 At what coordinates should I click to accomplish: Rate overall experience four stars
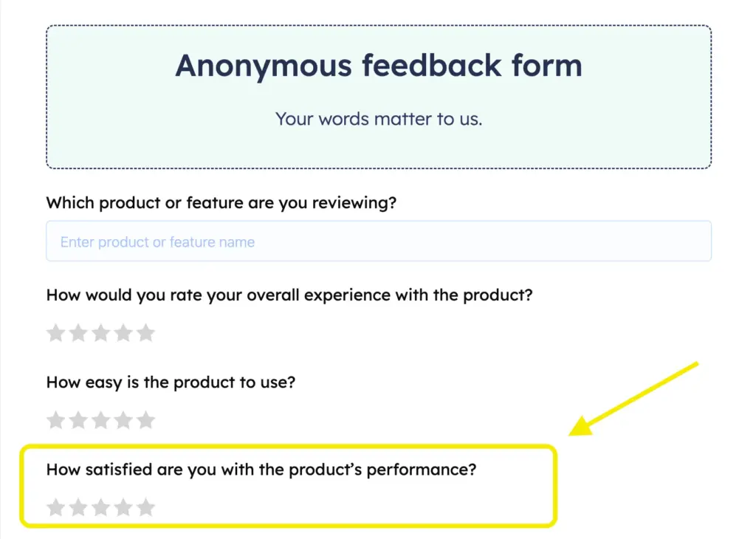pos(123,333)
